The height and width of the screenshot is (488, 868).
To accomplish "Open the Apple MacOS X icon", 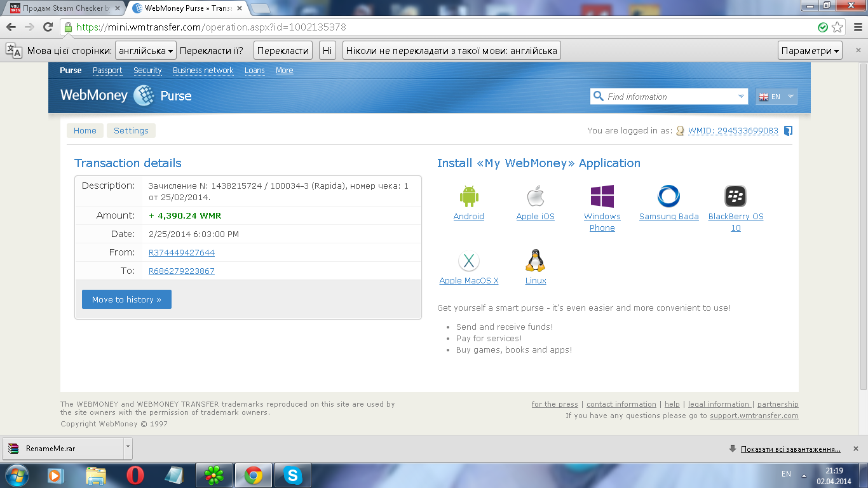I will [469, 261].
